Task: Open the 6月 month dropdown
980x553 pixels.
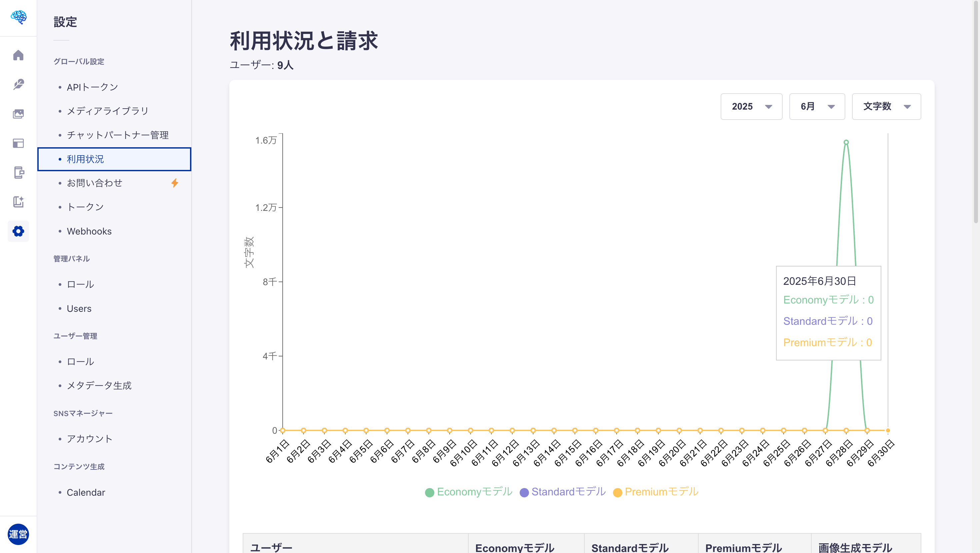Action: pyautogui.click(x=817, y=107)
